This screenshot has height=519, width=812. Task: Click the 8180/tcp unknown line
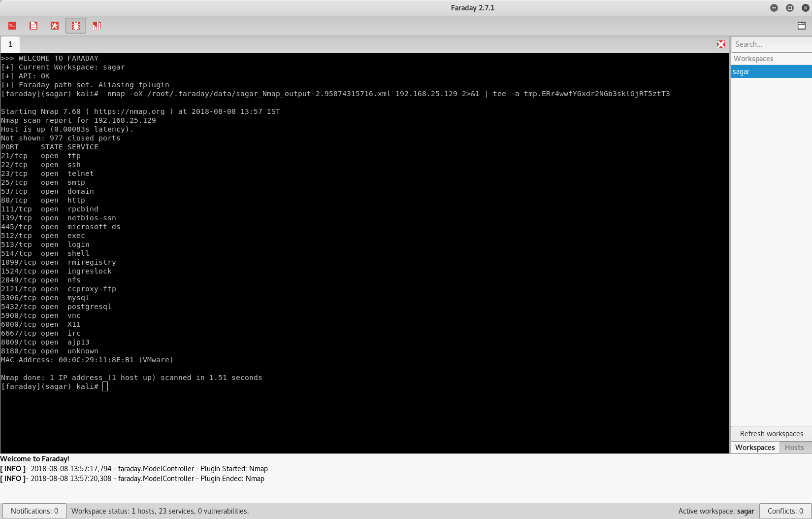coord(50,351)
